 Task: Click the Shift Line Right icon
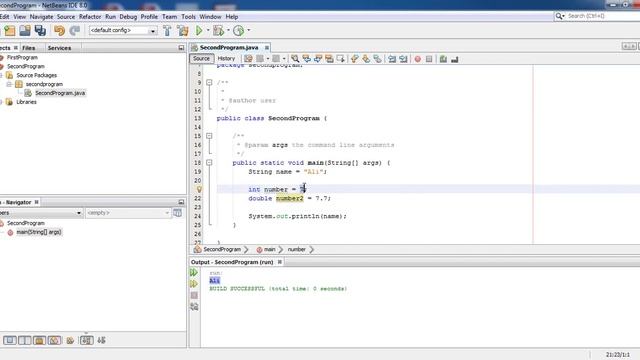403,59
